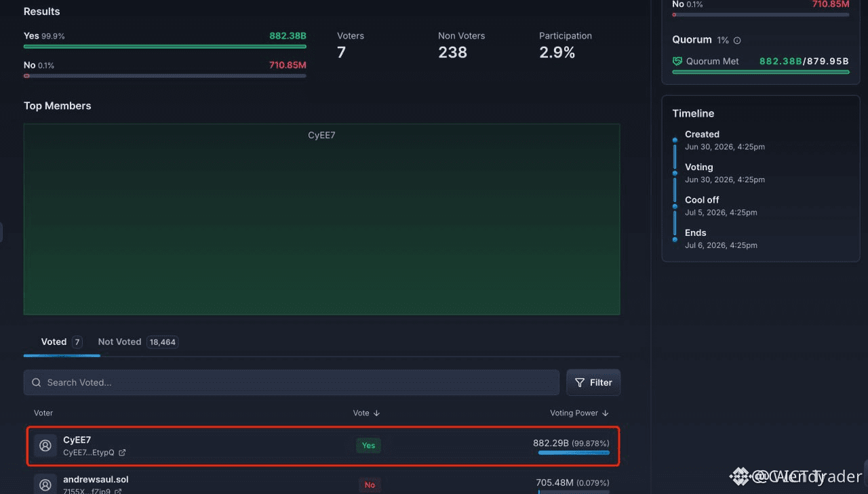The height and width of the screenshot is (494, 868).
Task: Click the Created timeline marker dot
Action: point(675,140)
